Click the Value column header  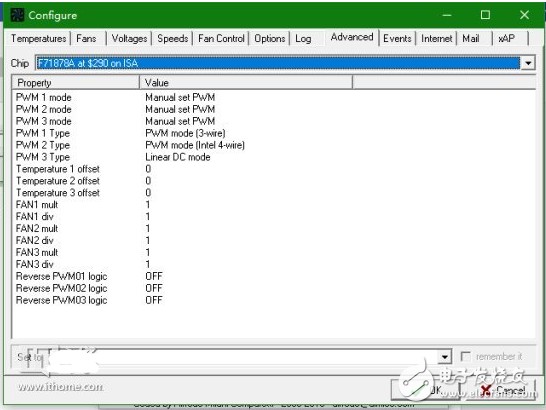(246, 83)
